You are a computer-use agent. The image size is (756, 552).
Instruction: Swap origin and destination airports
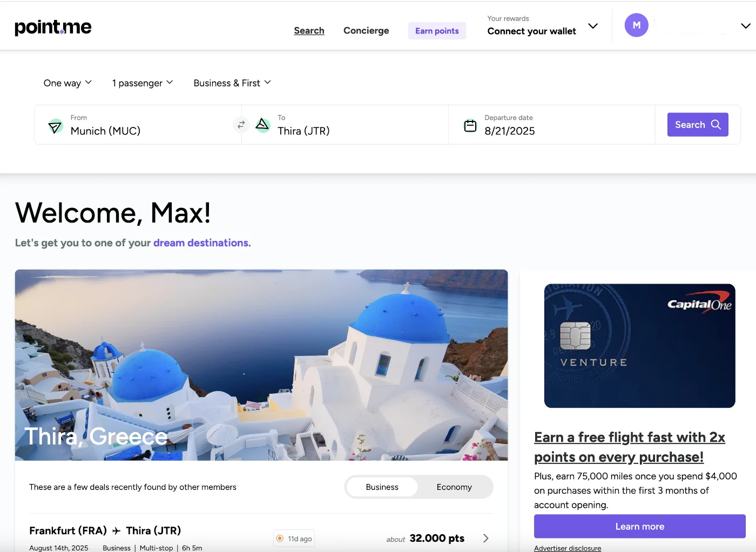tap(241, 125)
